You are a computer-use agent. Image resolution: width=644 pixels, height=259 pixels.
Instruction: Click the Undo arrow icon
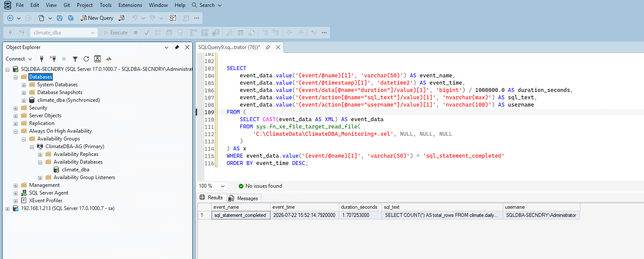[x=135, y=18]
